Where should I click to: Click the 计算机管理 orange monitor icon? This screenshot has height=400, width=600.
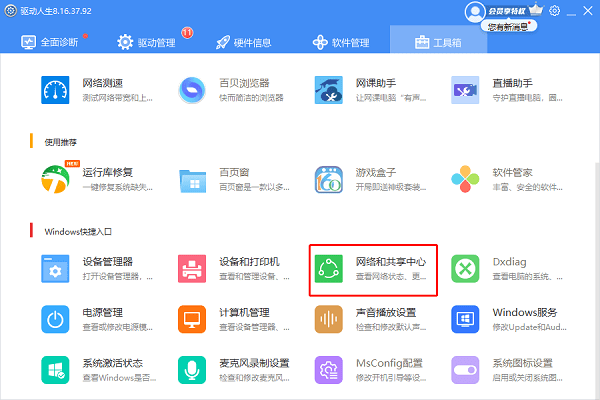(192, 319)
